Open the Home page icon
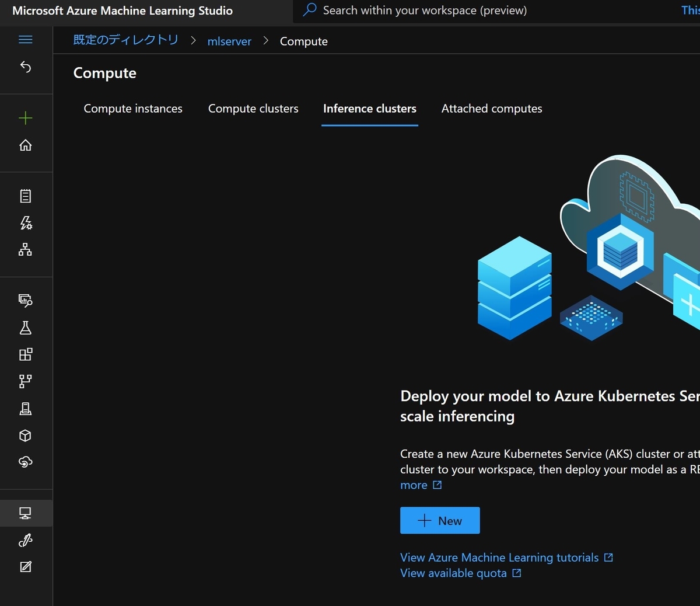This screenshot has width=700, height=606. pyautogui.click(x=26, y=145)
